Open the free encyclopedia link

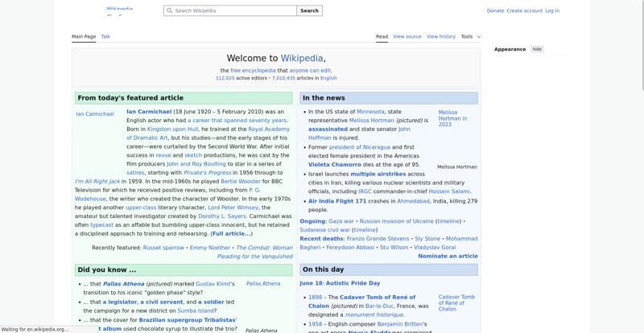tap(253, 71)
